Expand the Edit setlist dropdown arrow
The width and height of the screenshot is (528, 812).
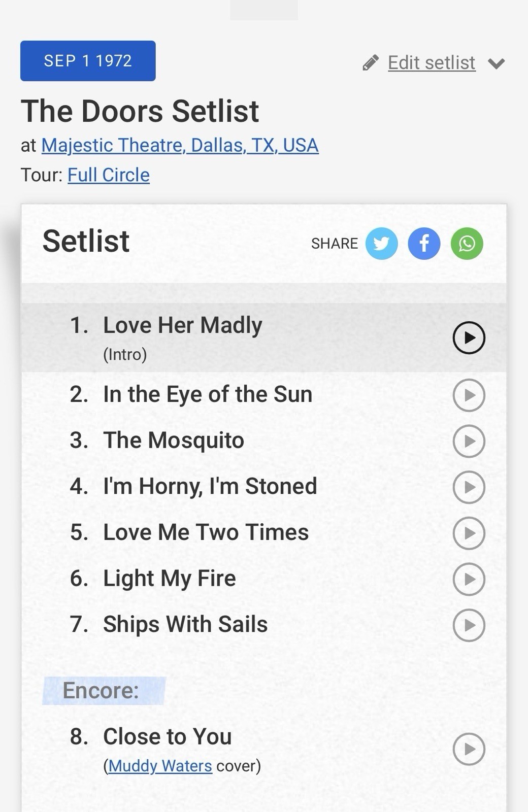(496, 63)
